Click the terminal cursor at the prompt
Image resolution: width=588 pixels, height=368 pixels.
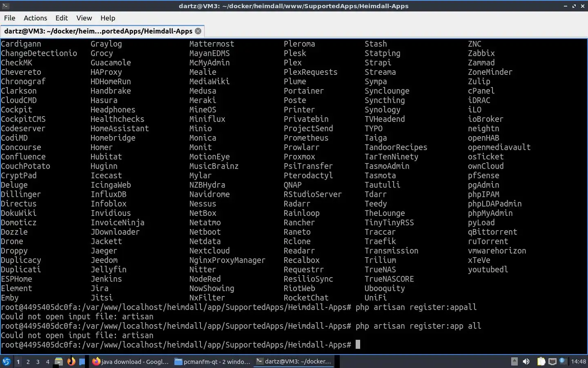click(x=358, y=344)
